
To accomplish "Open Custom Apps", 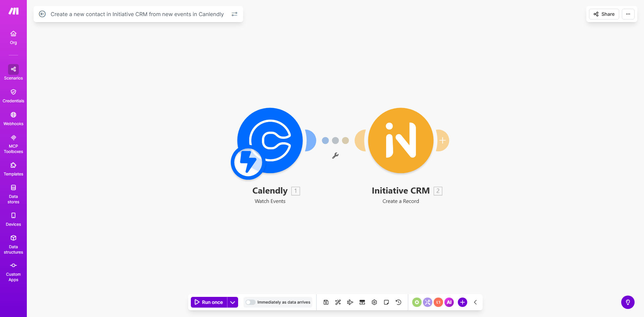I will (x=13, y=272).
